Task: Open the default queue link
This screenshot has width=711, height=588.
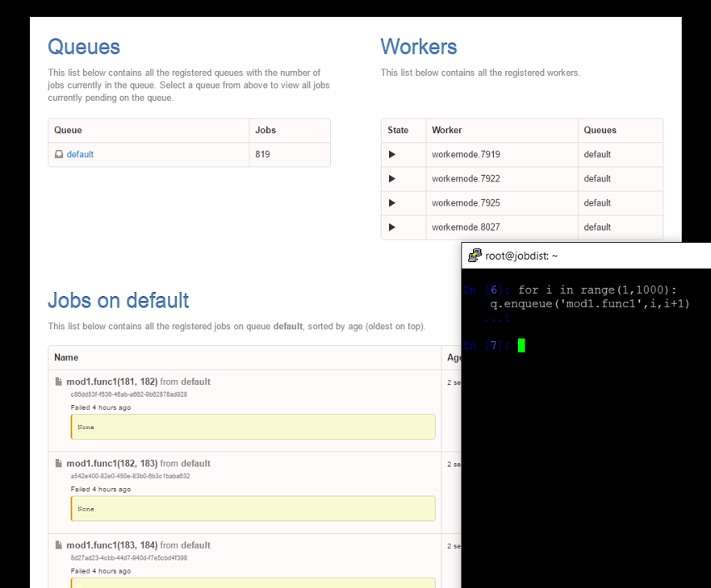Action: coord(80,154)
